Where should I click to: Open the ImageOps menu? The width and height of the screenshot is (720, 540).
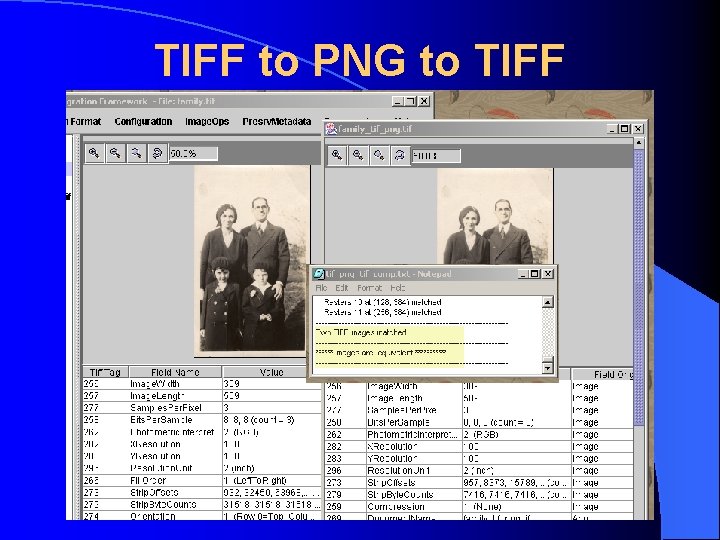pyautogui.click(x=207, y=122)
